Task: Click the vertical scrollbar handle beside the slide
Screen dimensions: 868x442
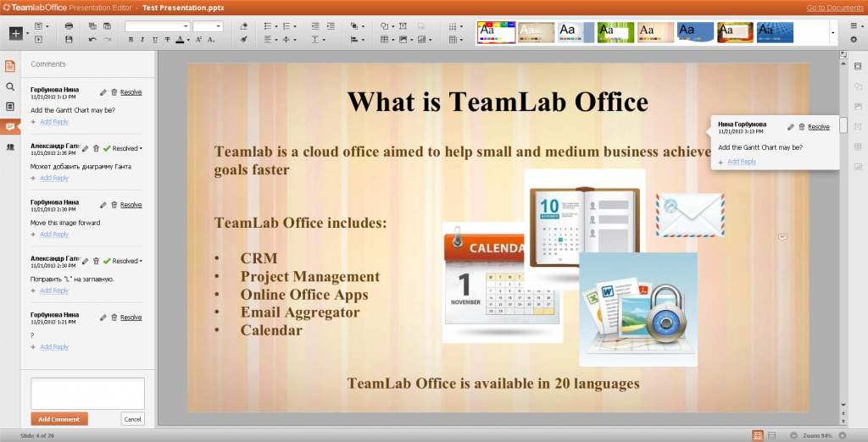Action: [x=843, y=125]
